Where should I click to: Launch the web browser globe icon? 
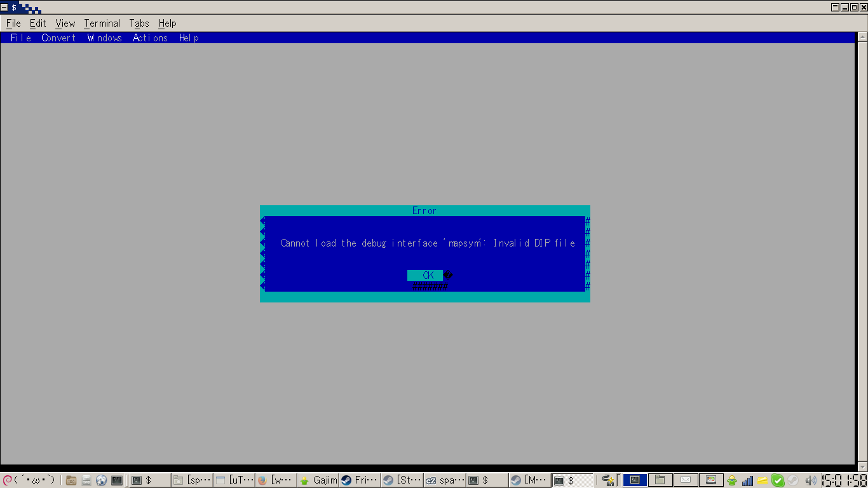[x=102, y=480]
